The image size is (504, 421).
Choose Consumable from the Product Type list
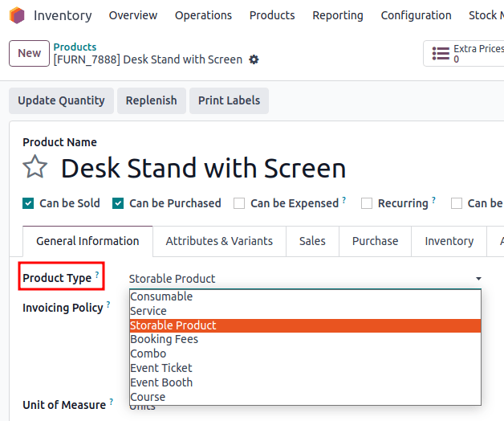coord(305,296)
